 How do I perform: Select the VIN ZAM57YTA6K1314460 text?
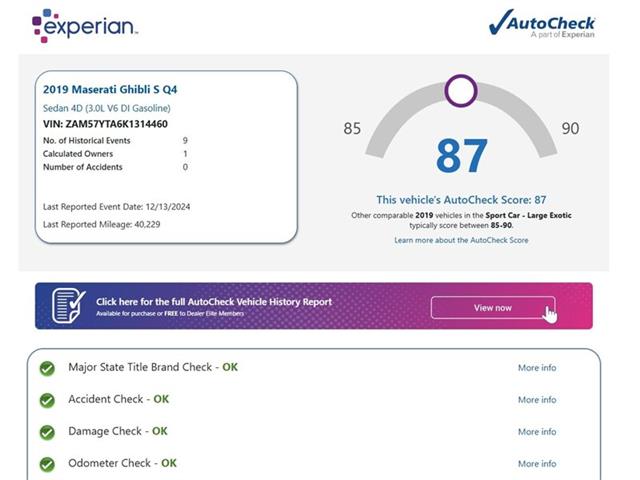pos(105,124)
